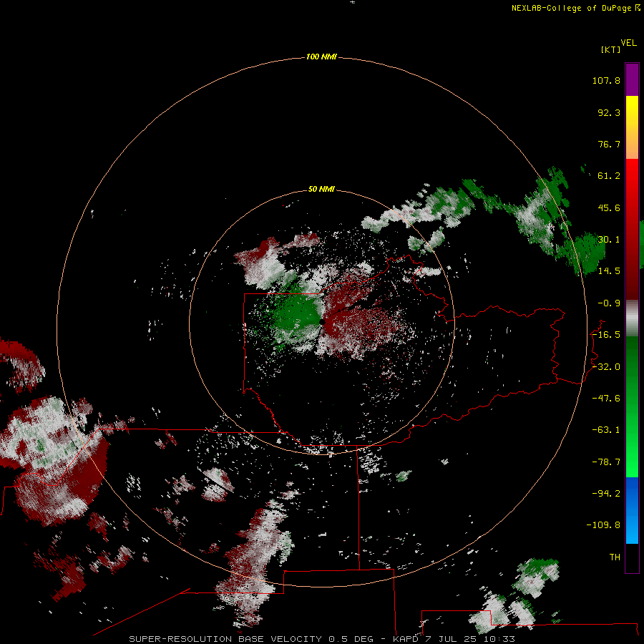Pick the purple segment of the velocity color bar
This screenshot has width=644, height=644.
click(632, 79)
